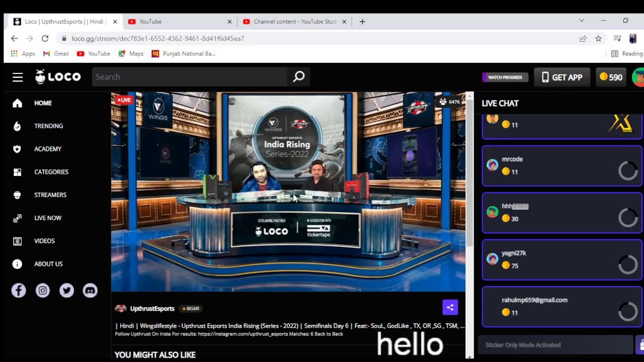The image size is (644, 362).
Task: Open Loco's Instagram page icon
Action: point(43,290)
